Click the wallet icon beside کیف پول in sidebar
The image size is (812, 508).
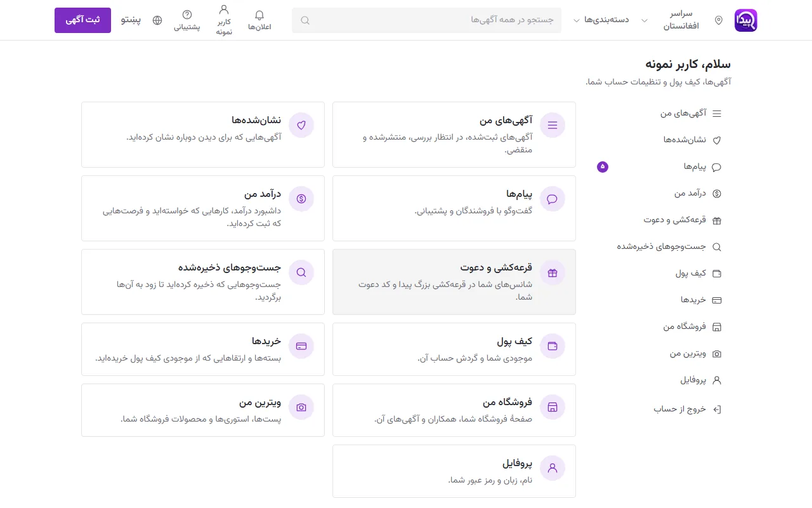coord(717,274)
